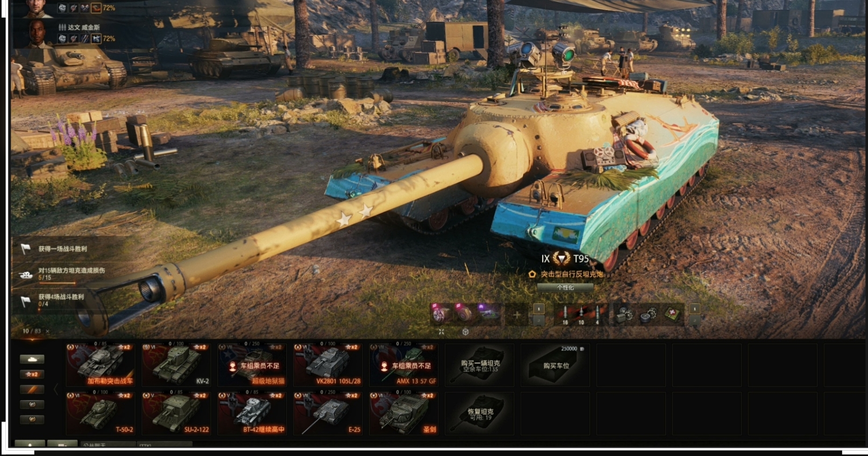
Task: Open the 获得一场战斗胜利 mission entry
Action: pyautogui.click(x=63, y=249)
